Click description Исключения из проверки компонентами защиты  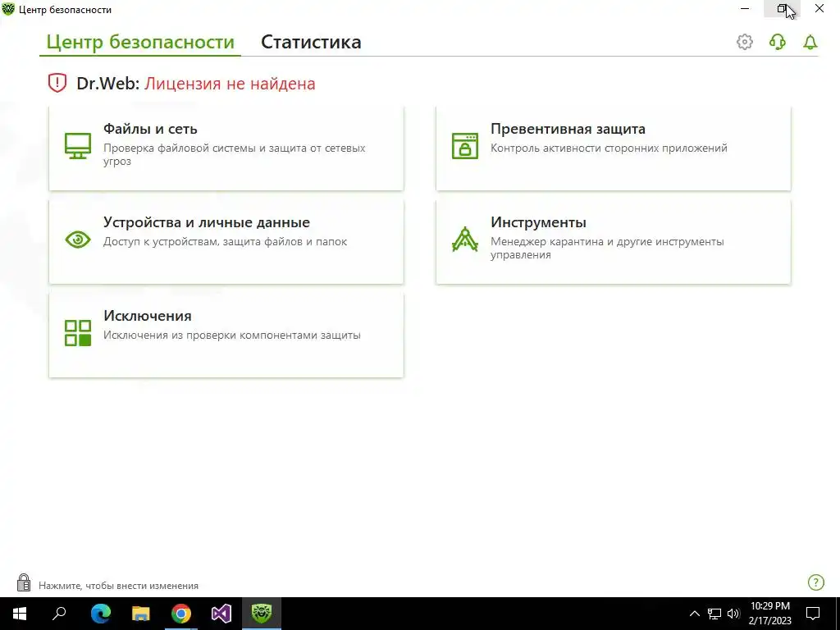tap(232, 336)
